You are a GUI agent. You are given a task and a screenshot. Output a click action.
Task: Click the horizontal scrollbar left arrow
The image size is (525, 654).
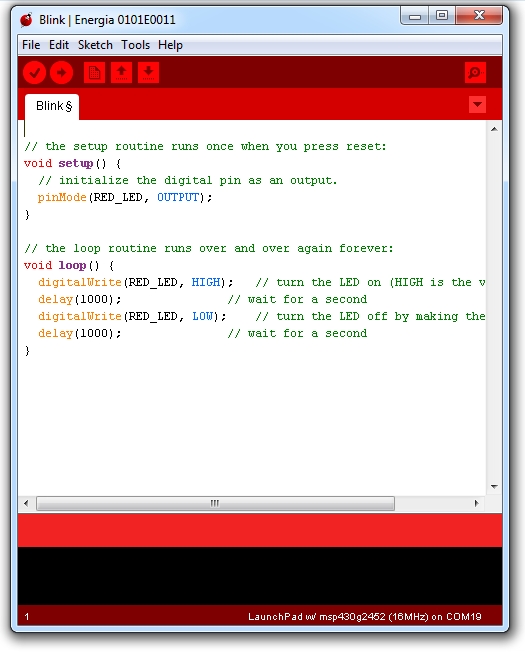[26, 503]
